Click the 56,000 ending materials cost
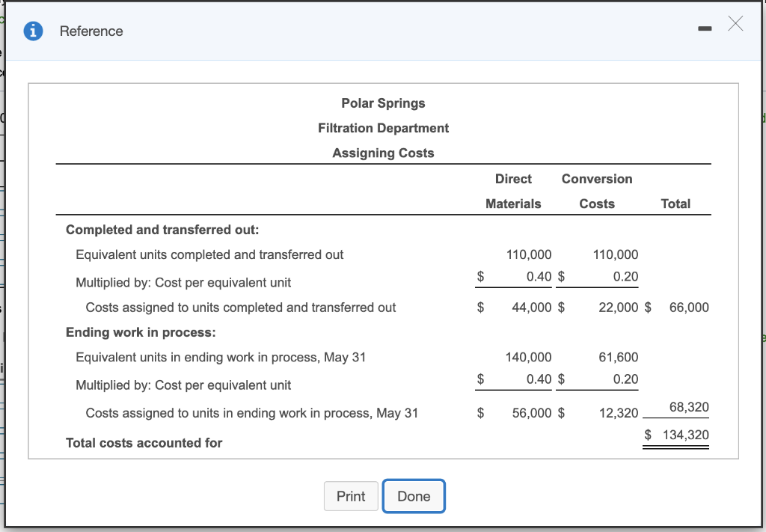 tap(532, 413)
